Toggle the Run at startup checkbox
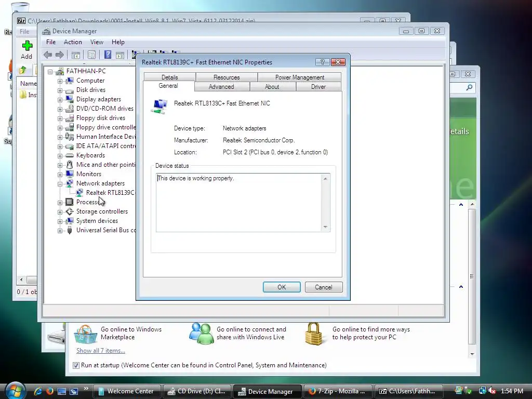 coord(76,365)
